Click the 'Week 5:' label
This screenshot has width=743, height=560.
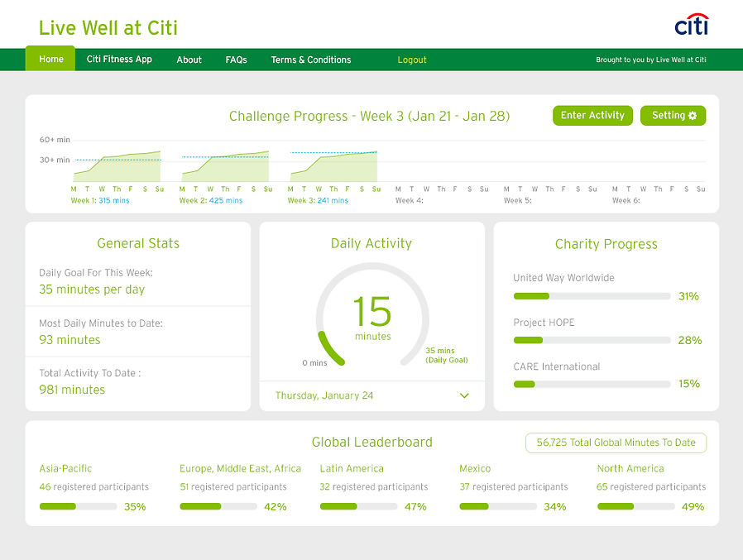click(517, 200)
